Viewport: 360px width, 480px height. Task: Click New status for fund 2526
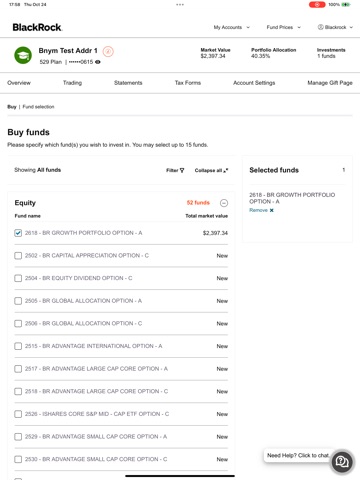coord(222,414)
